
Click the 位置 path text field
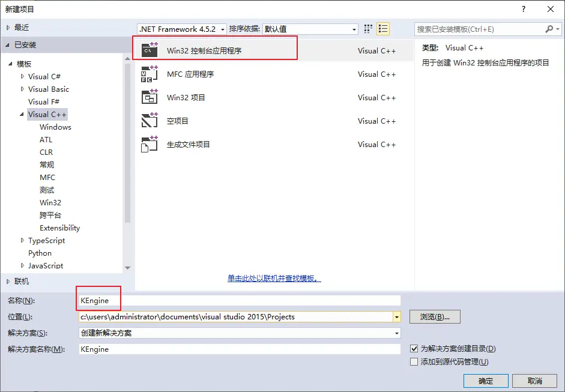click(236, 317)
